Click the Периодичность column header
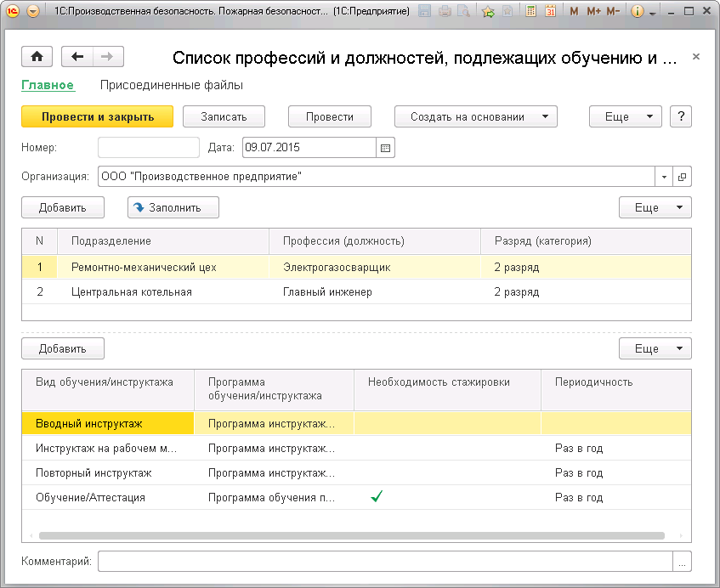The width and height of the screenshot is (720, 588). (616, 390)
